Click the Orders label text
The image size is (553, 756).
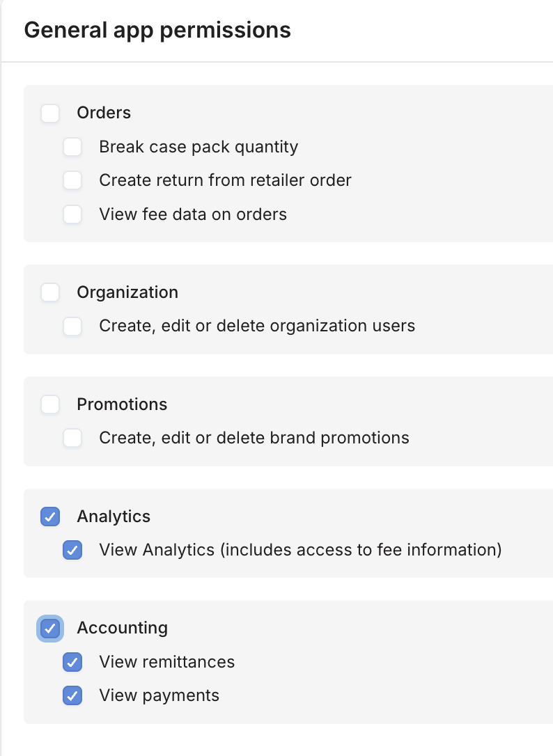point(104,113)
